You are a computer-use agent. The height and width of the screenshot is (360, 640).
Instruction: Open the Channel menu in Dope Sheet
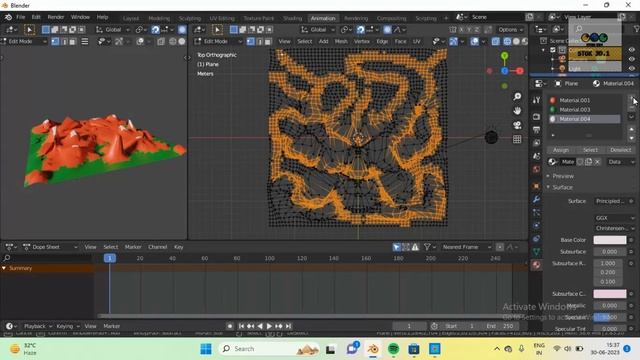[158, 247]
